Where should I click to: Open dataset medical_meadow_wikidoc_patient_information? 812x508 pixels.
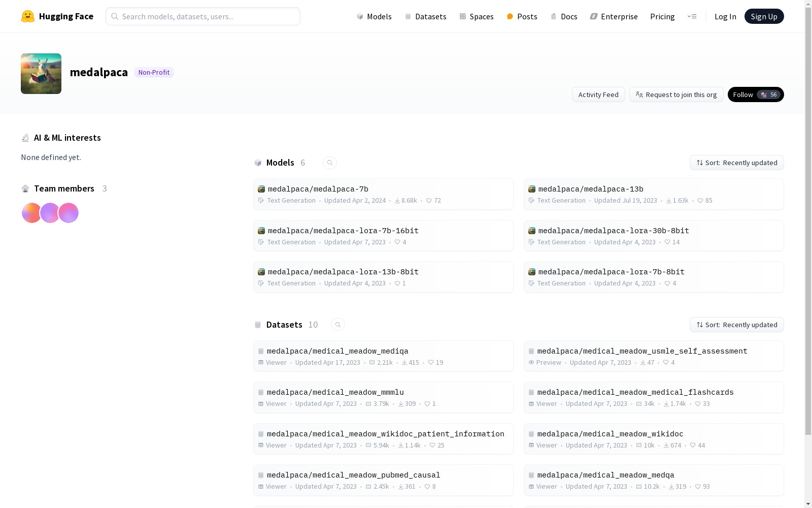383,439
